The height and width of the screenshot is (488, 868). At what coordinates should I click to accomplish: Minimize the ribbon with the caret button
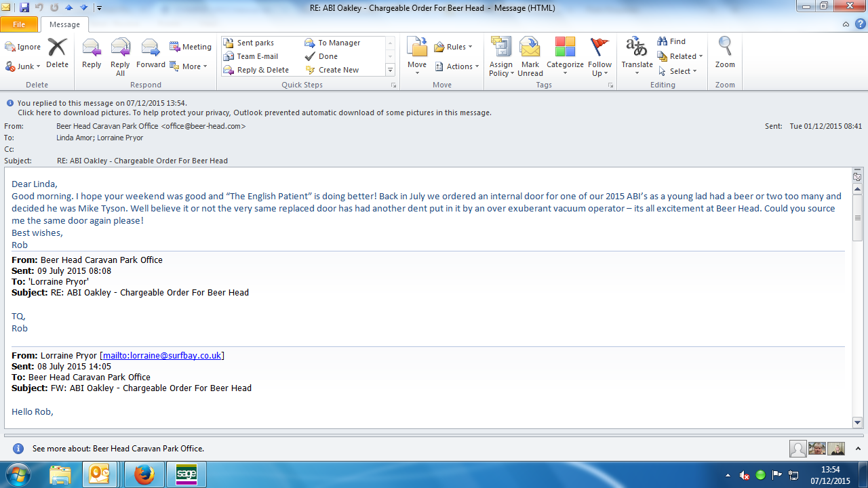pyautogui.click(x=846, y=24)
